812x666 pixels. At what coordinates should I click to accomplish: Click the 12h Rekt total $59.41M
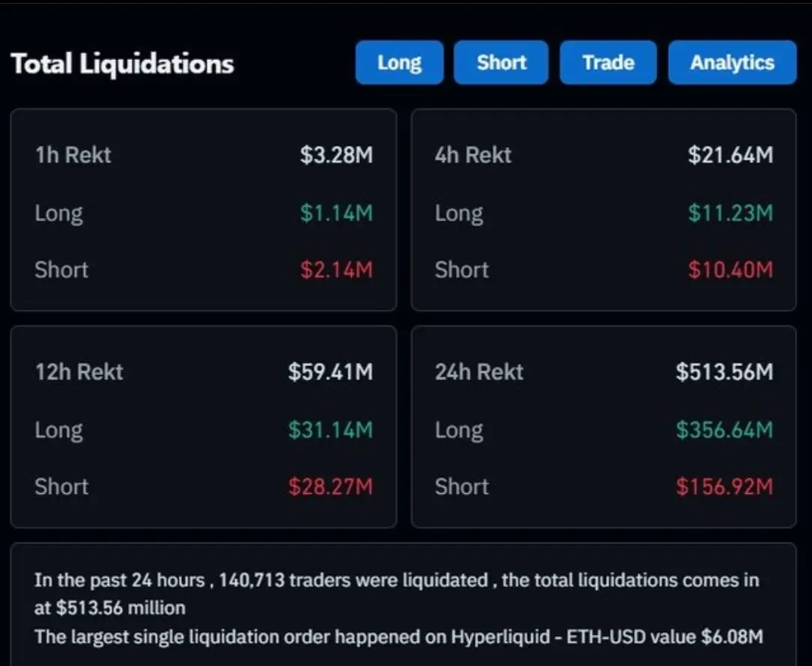[330, 372]
